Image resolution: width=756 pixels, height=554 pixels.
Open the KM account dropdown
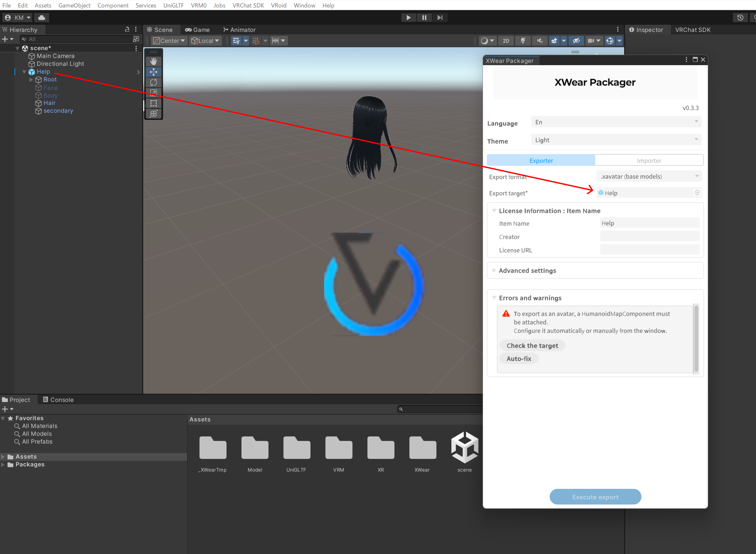point(18,17)
